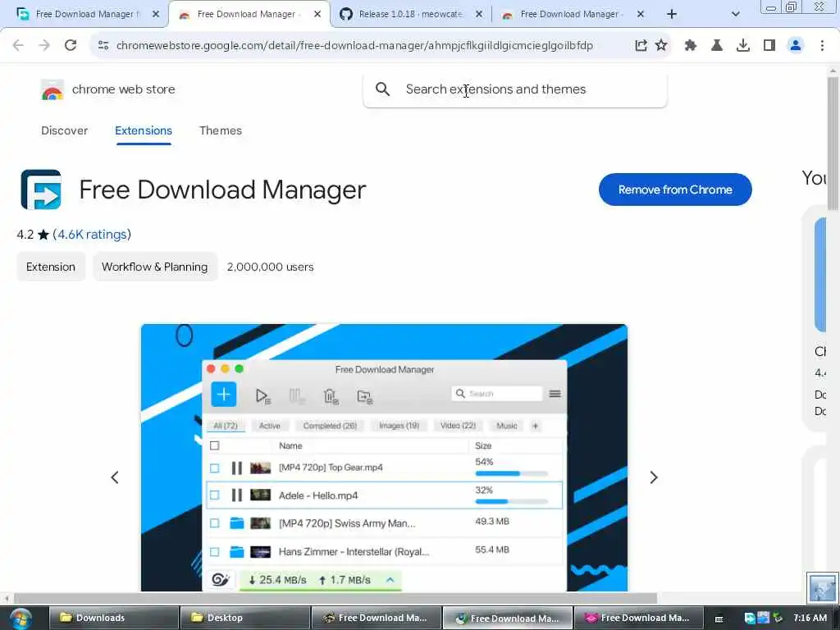Click the Extension category chip
The width and height of the screenshot is (840, 630).
click(x=51, y=267)
